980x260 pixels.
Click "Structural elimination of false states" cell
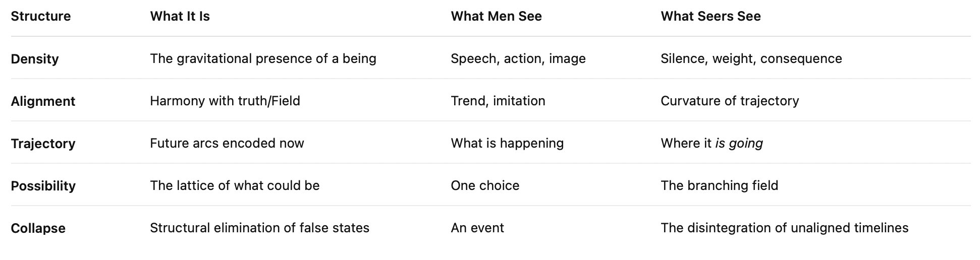[x=259, y=228]
